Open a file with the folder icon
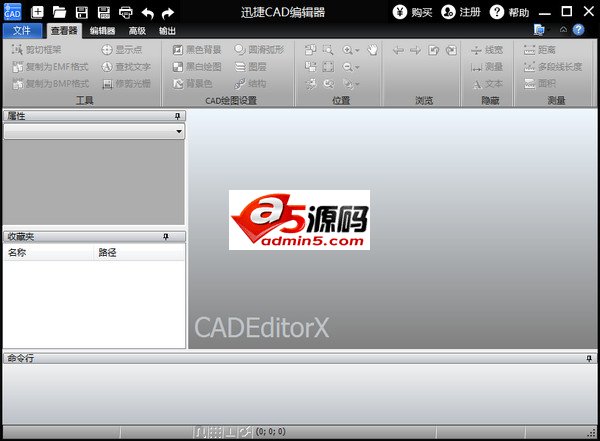This screenshot has height=441, width=600. 59,12
